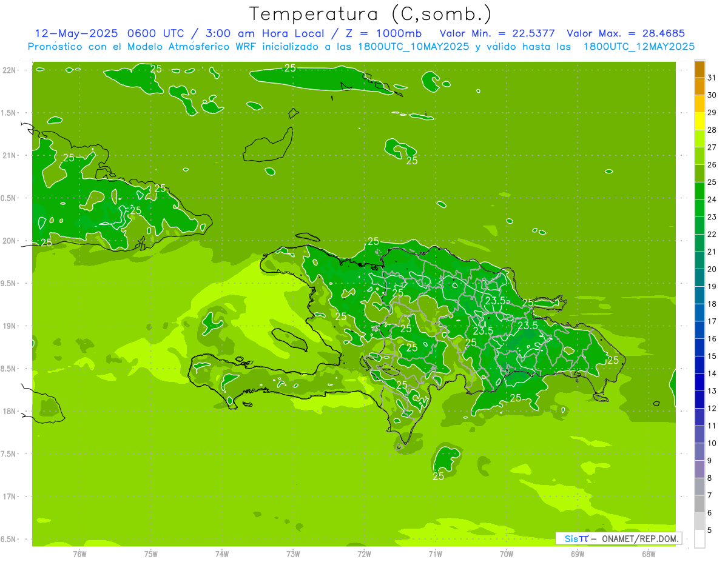Click the '73W' longitude label
The width and height of the screenshot is (728, 562).
point(293,554)
